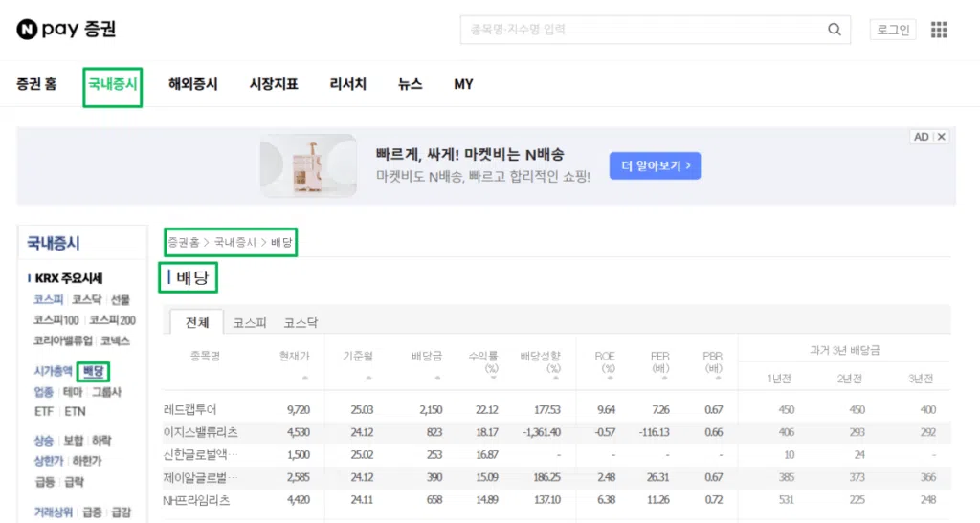Close the ad banner with X
The height and width of the screenshot is (523, 980).
point(942,137)
